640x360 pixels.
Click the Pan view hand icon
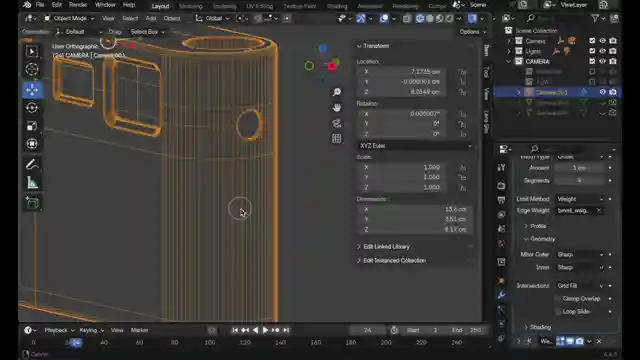pos(337,108)
